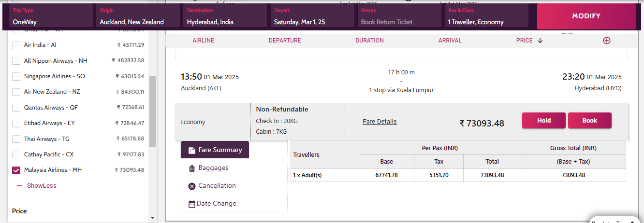Click the Hold button

pos(543,121)
